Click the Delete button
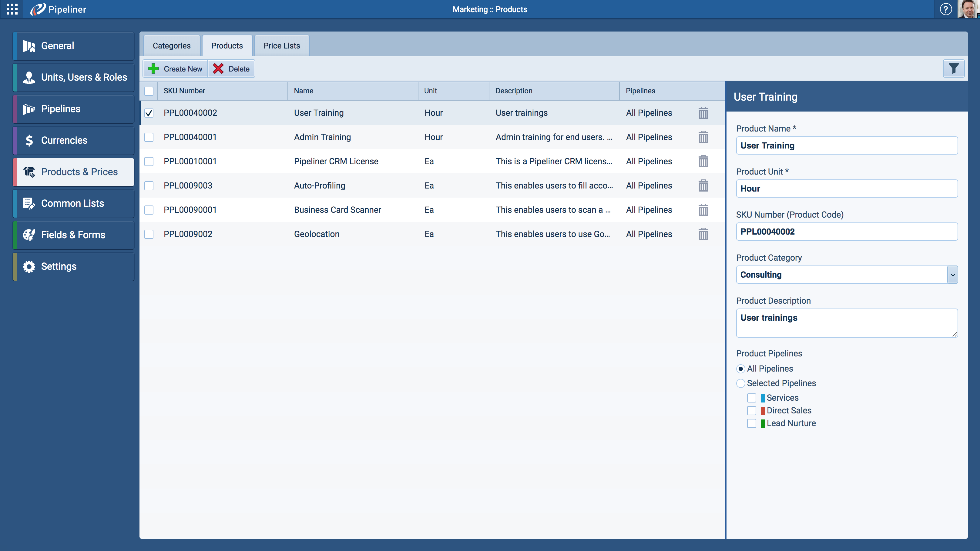The height and width of the screenshot is (551, 980). (231, 69)
